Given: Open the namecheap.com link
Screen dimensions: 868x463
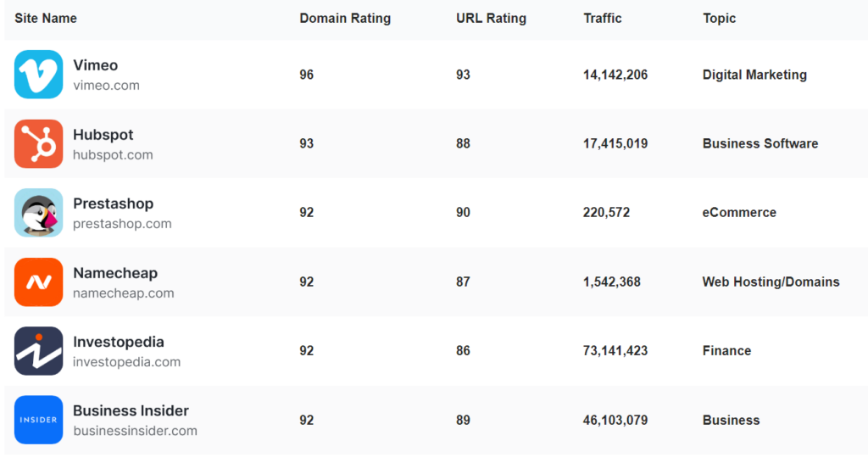Looking at the screenshot, I should coord(123,293).
